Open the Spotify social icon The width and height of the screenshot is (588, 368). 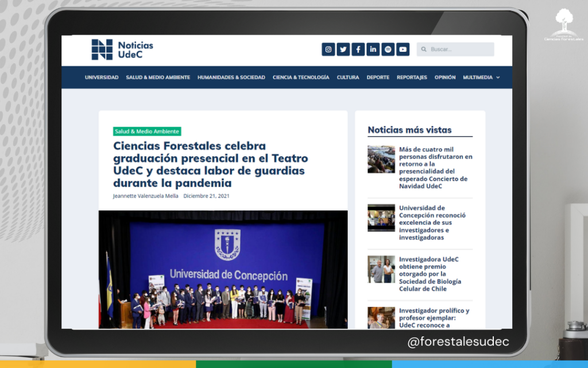(x=388, y=49)
